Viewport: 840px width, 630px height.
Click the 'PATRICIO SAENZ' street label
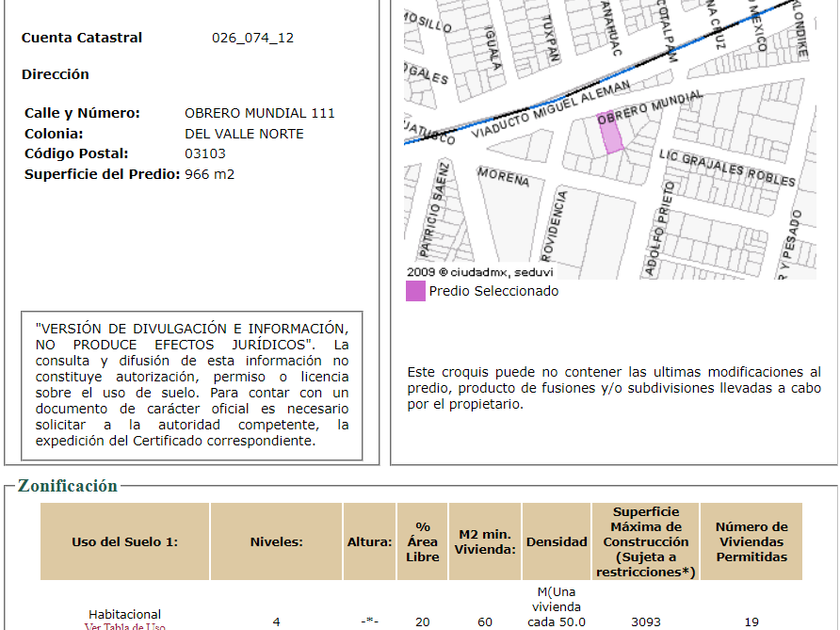point(436,209)
